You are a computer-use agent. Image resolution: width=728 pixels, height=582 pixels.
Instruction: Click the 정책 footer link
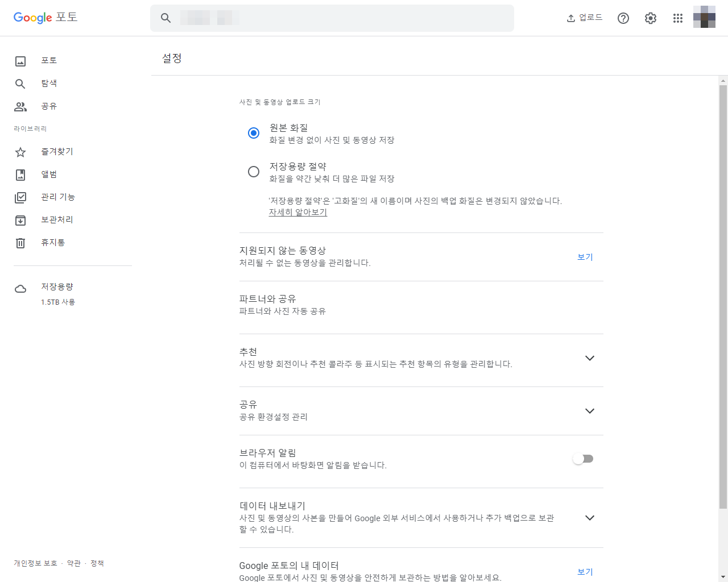point(97,563)
